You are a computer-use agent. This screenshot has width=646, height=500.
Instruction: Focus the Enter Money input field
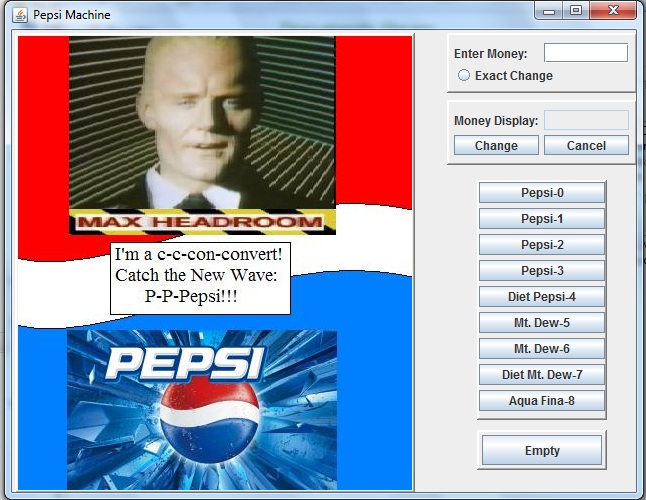(586, 53)
